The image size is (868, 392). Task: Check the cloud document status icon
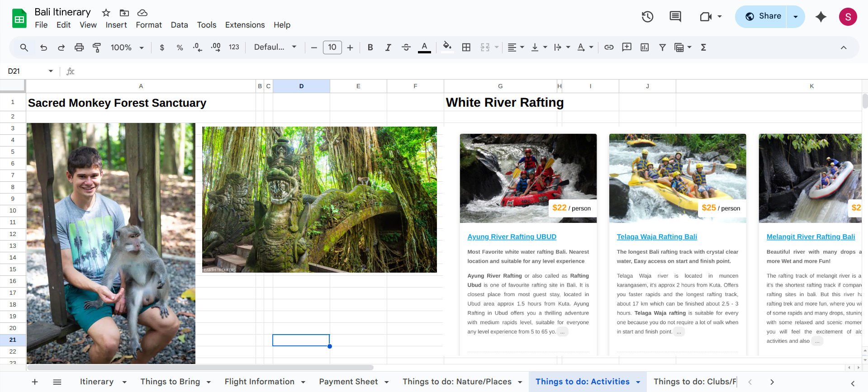click(x=142, y=13)
